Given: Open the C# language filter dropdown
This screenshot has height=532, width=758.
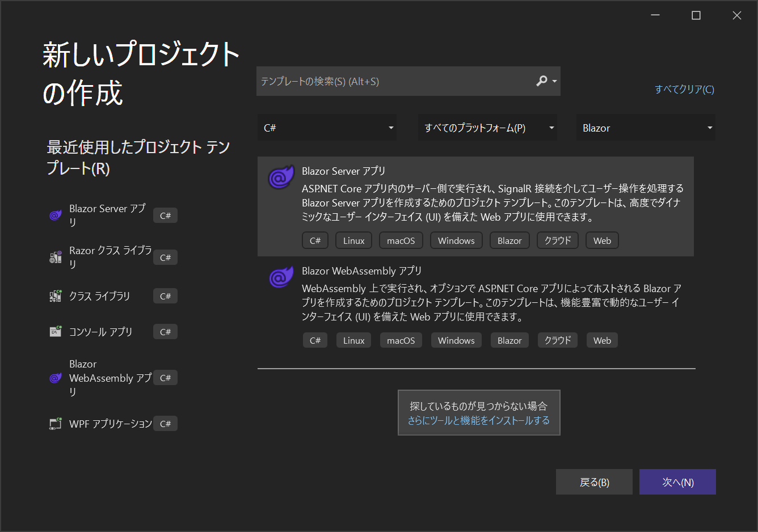Looking at the screenshot, I should [327, 128].
